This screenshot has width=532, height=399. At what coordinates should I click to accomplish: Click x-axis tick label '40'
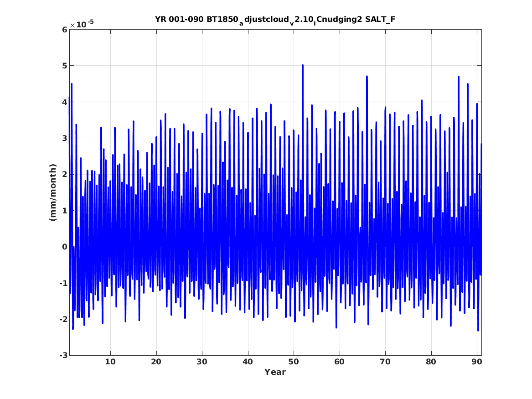click(248, 362)
